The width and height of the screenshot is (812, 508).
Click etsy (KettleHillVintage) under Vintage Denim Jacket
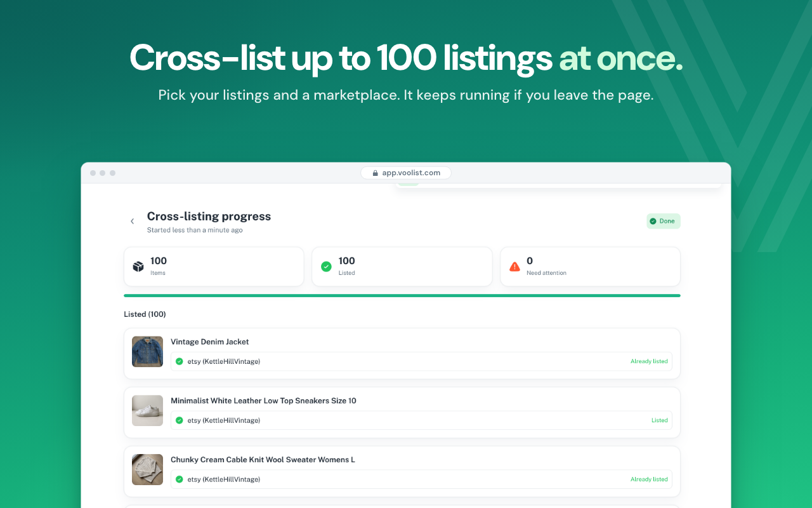click(x=224, y=361)
